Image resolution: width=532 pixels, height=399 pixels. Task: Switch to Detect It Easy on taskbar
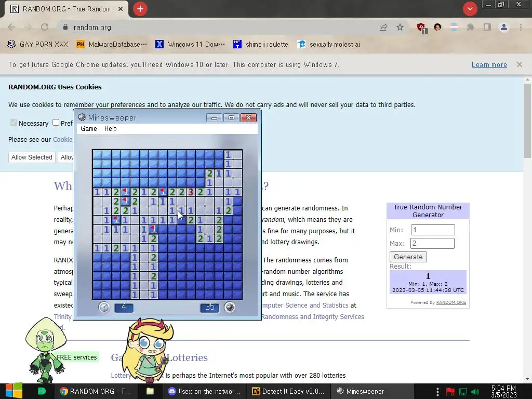pyautogui.click(x=288, y=391)
